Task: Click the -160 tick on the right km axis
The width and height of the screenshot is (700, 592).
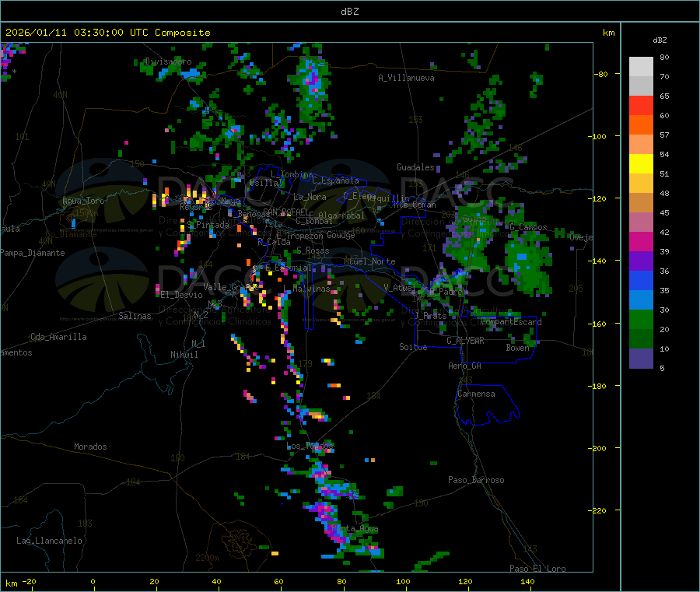Action: coord(598,324)
